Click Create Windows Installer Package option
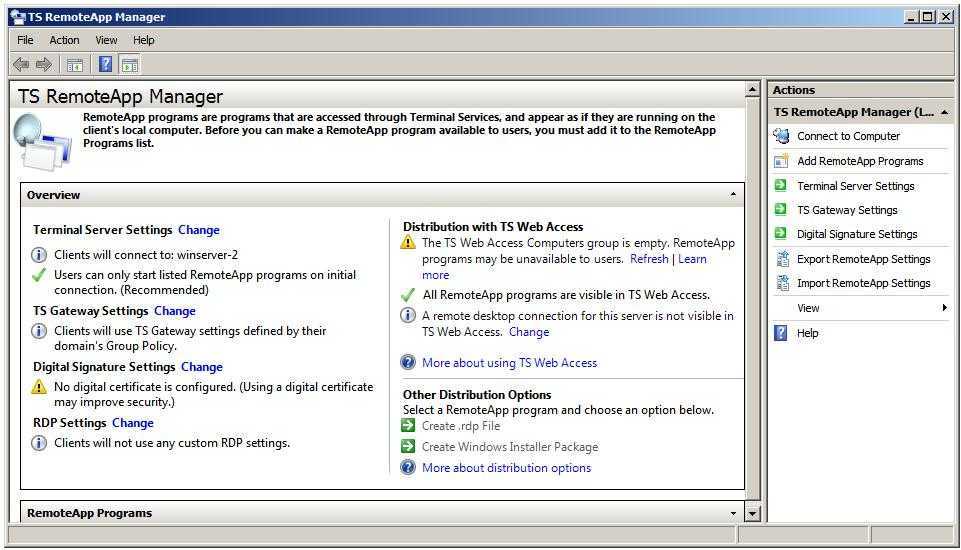 click(x=510, y=447)
